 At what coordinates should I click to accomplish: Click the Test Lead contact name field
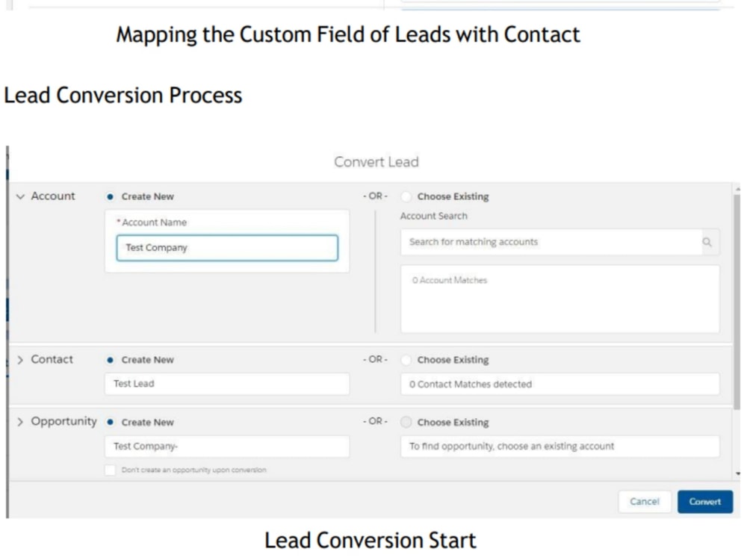click(226, 384)
